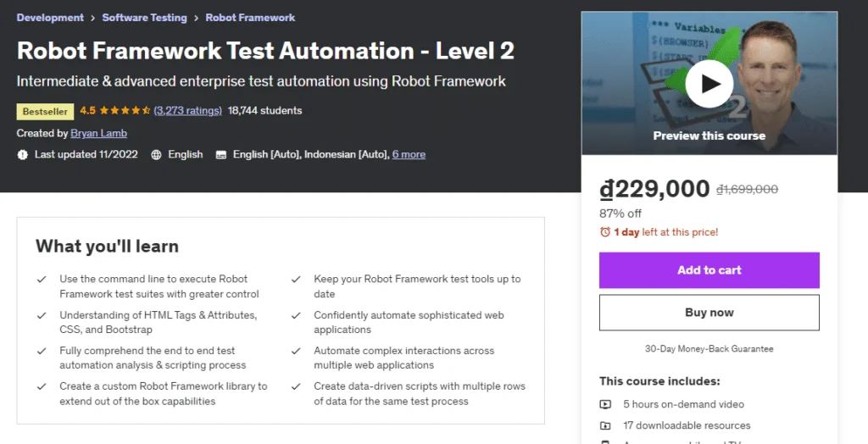Screen dimensions: 868x444
Task: Click the alarm clock icon by price
Action: coord(604,232)
